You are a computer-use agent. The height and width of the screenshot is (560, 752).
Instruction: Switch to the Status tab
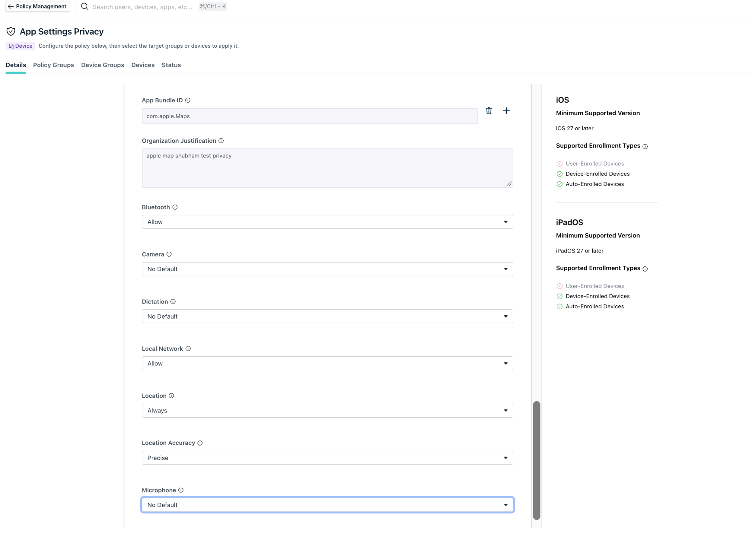click(x=171, y=65)
